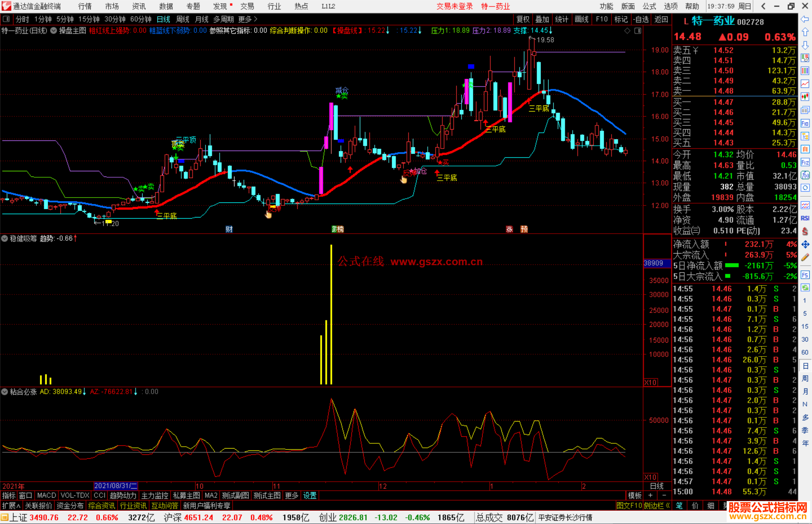Open the f(x) formula manager icon
Viewport: 812px width, 524px height.
coord(805,175)
